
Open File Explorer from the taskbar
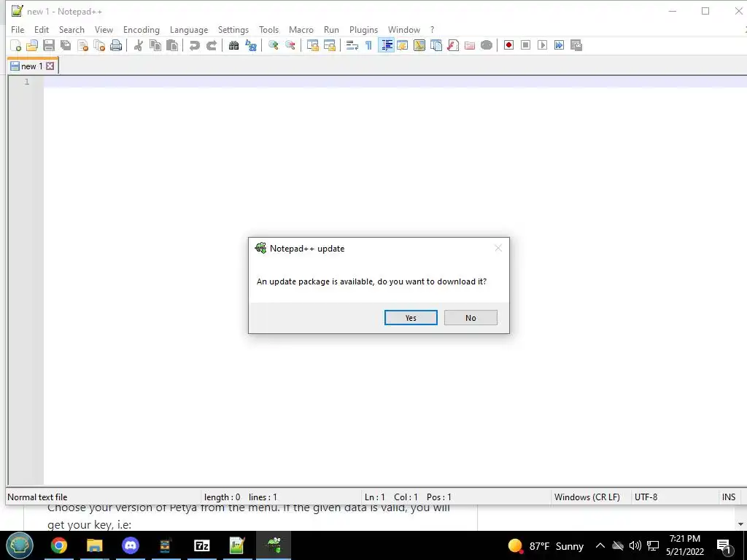[95, 545]
